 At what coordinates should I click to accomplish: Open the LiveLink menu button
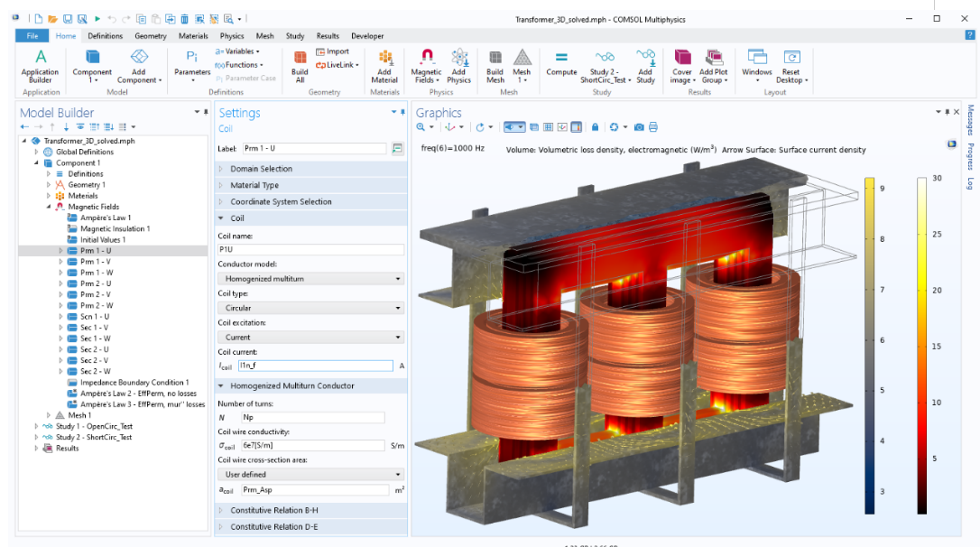pyautogui.click(x=337, y=65)
